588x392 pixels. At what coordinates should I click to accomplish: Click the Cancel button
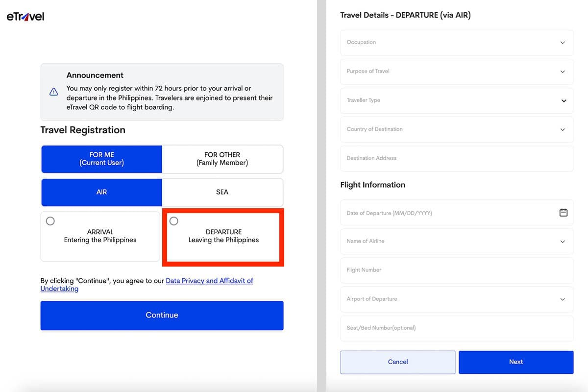click(398, 362)
